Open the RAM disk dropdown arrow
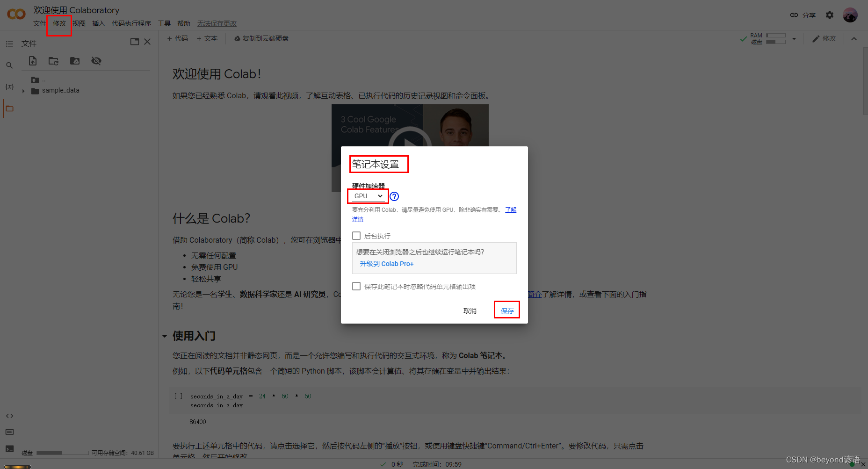This screenshot has width=868, height=469. pos(794,39)
